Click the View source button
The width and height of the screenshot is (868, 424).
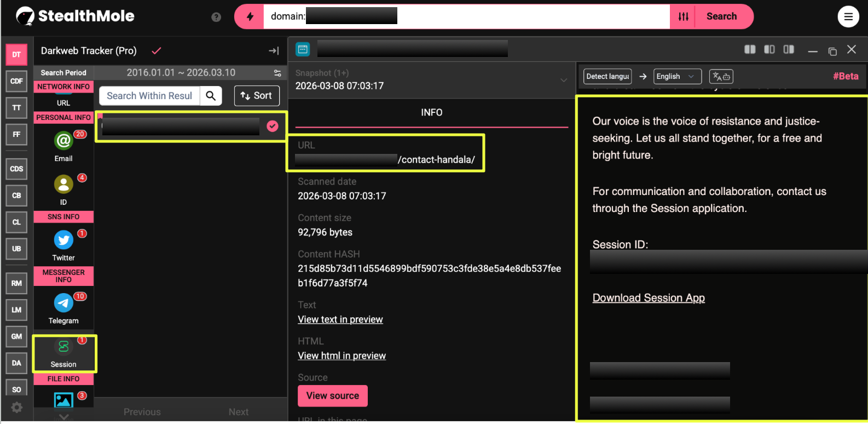coord(332,396)
